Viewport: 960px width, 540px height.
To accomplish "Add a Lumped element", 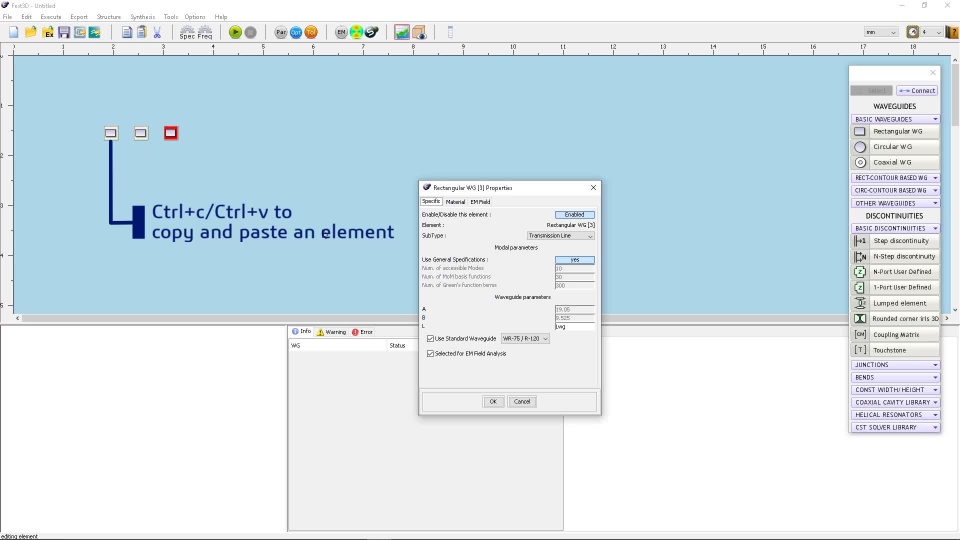I will (895, 303).
